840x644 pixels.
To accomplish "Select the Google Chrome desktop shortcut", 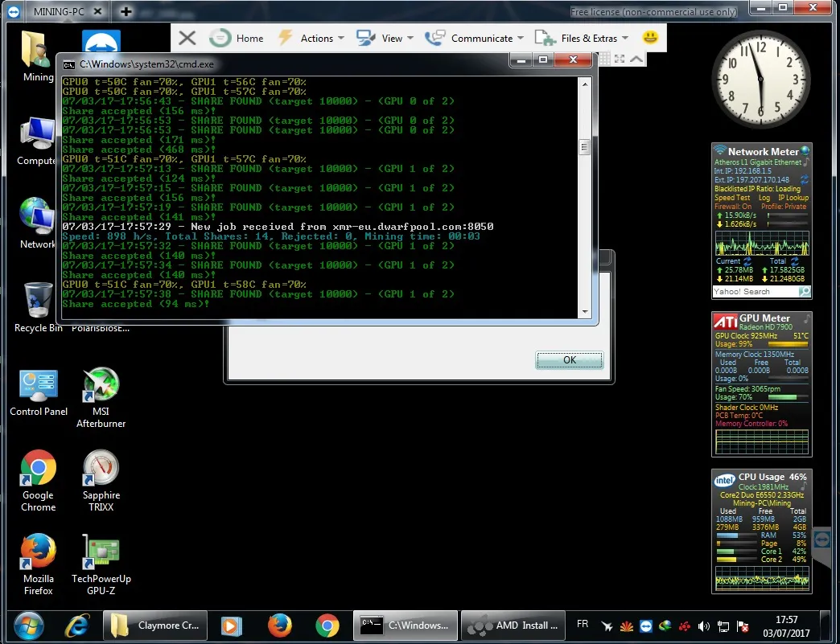I will pyautogui.click(x=38, y=481).
